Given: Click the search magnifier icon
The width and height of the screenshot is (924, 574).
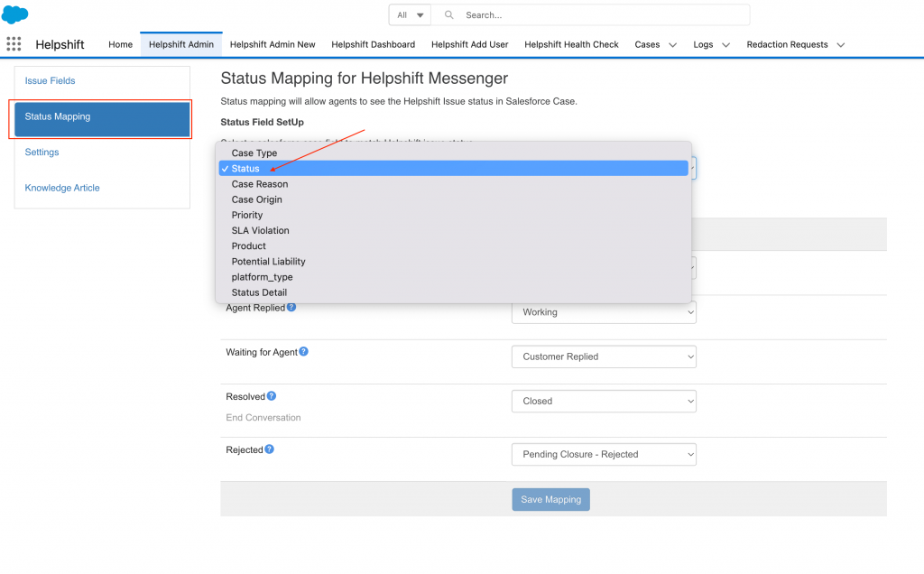Looking at the screenshot, I should pos(448,15).
